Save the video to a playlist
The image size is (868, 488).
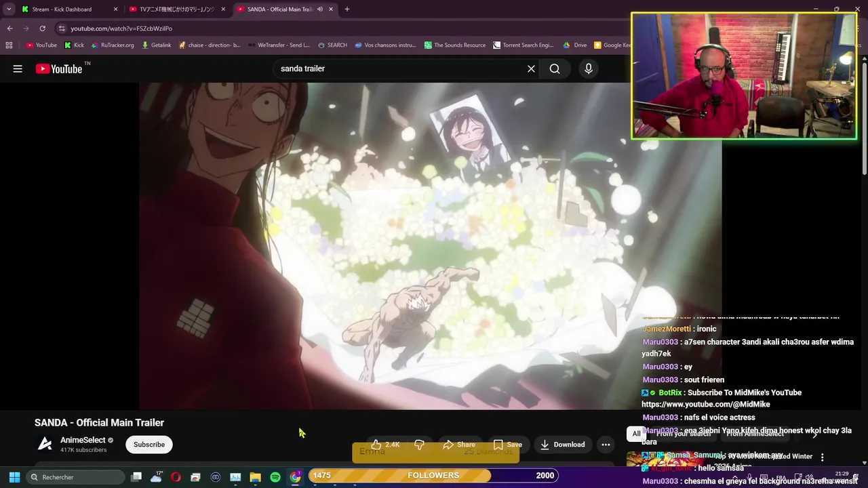click(508, 445)
